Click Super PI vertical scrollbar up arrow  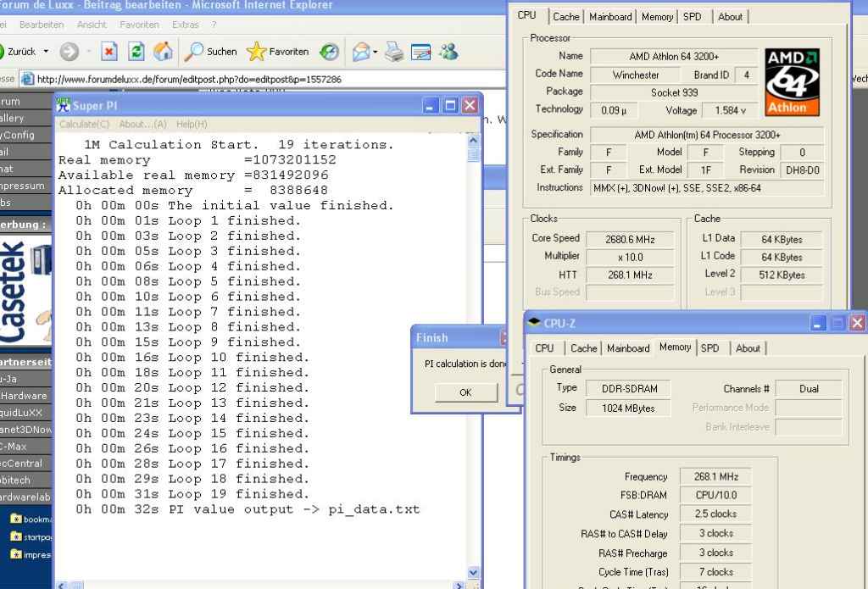pyautogui.click(x=473, y=140)
